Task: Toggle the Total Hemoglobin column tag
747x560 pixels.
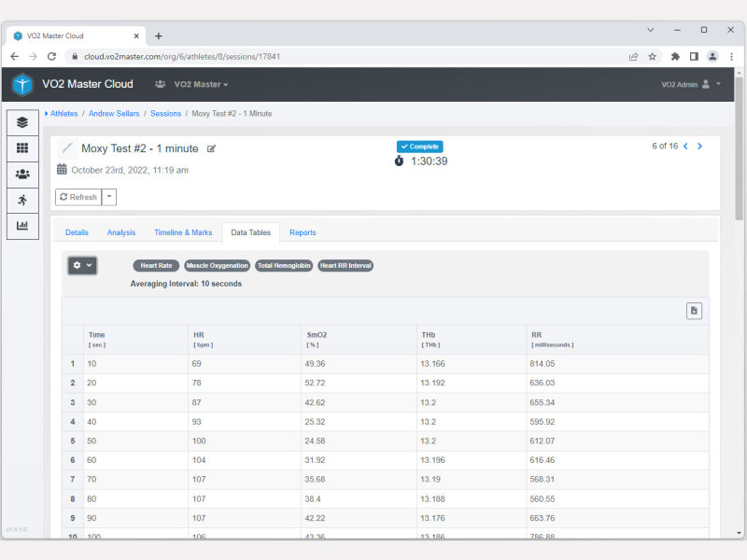Action: (x=284, y=266)
